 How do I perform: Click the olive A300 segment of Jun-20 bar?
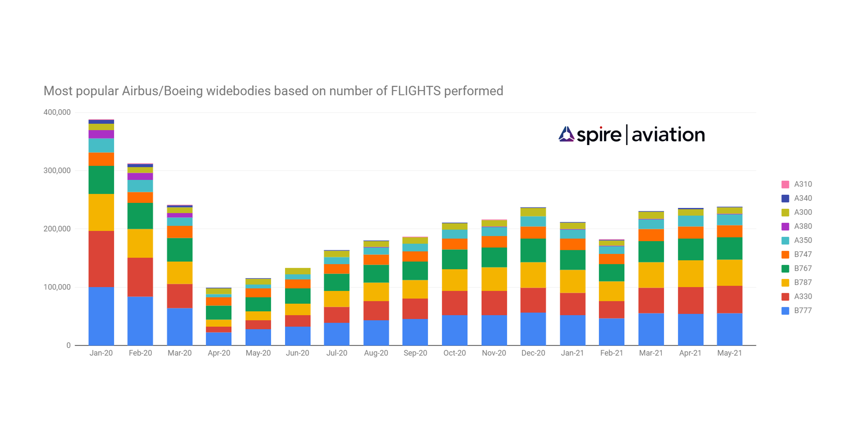tap(298, 271)
